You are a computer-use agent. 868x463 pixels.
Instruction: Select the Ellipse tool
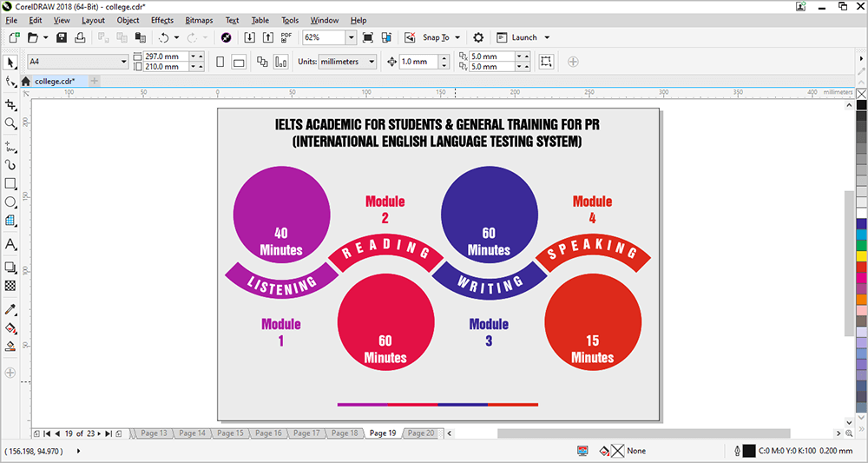point(10,202)
